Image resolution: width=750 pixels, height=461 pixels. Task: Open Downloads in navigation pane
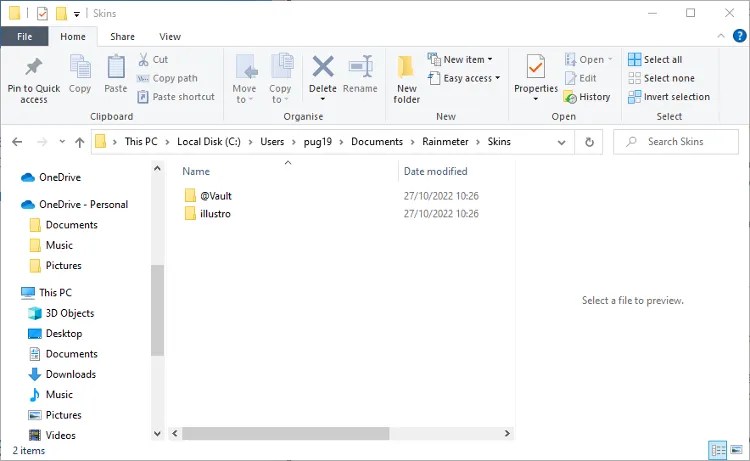click(x=62, y=374)
